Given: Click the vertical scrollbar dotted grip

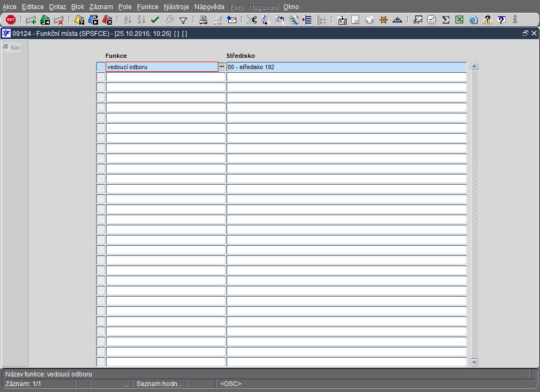Looking at the screenshot, I should [474, 205].
